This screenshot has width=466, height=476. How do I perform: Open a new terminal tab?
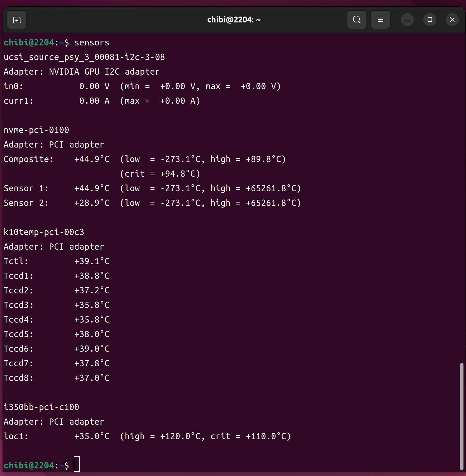point(17,20)
